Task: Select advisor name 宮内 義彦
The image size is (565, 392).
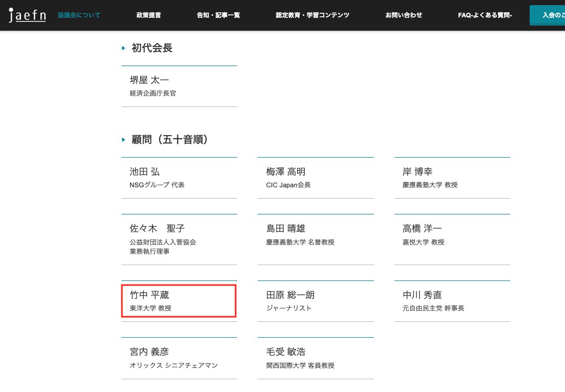Action: [x=149, y=352]
